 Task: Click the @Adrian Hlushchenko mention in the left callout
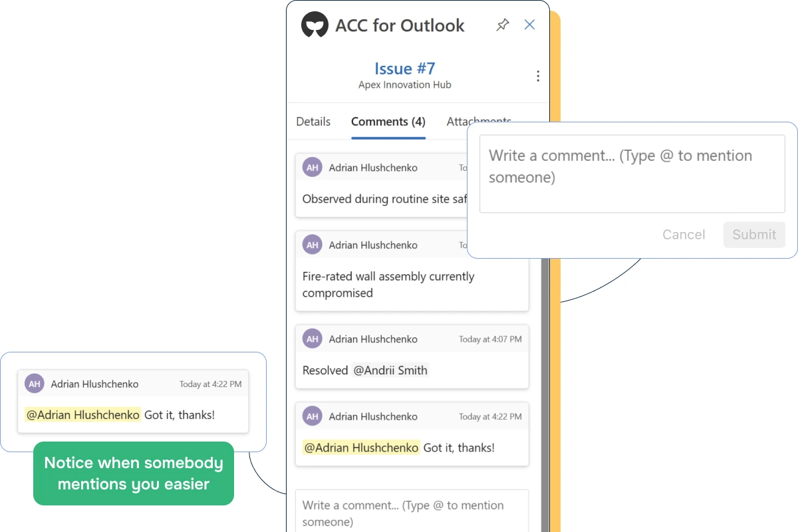tap(83, 415)
